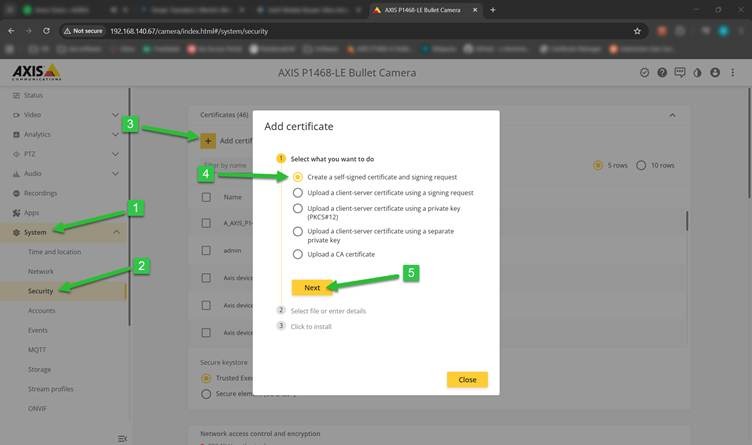Tick the Name header checkbox
The image size is (752, 445).
[206, 197]
